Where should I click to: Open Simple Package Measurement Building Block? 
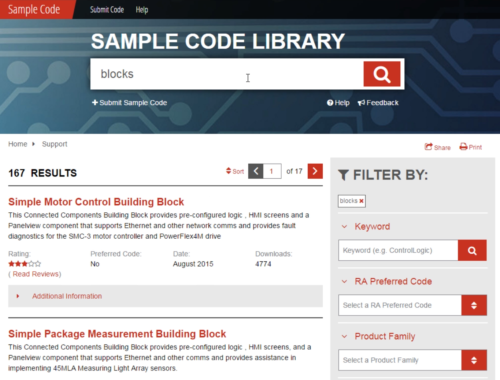[117, 334]
